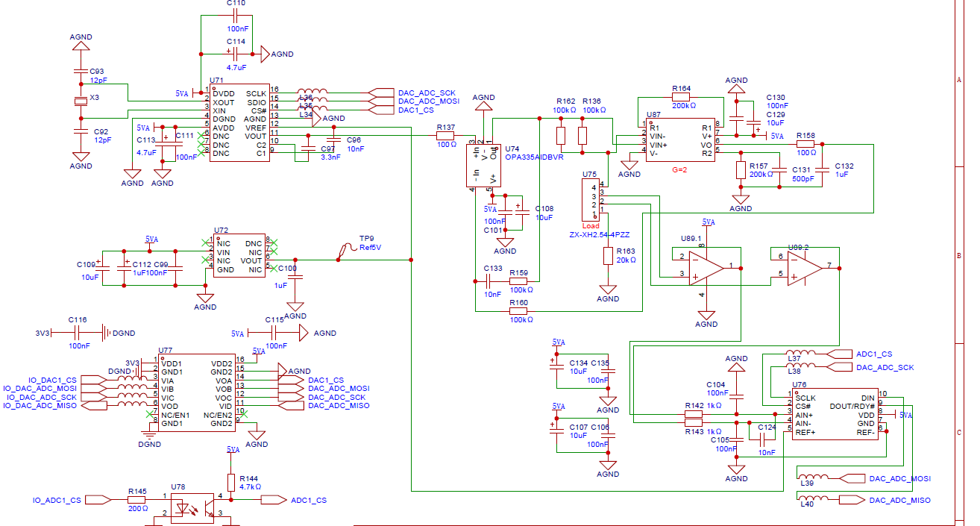Viewport: 980px width, 526px height.
Task: Click the U77 isolator designator
Action: [x=166, y=350]
